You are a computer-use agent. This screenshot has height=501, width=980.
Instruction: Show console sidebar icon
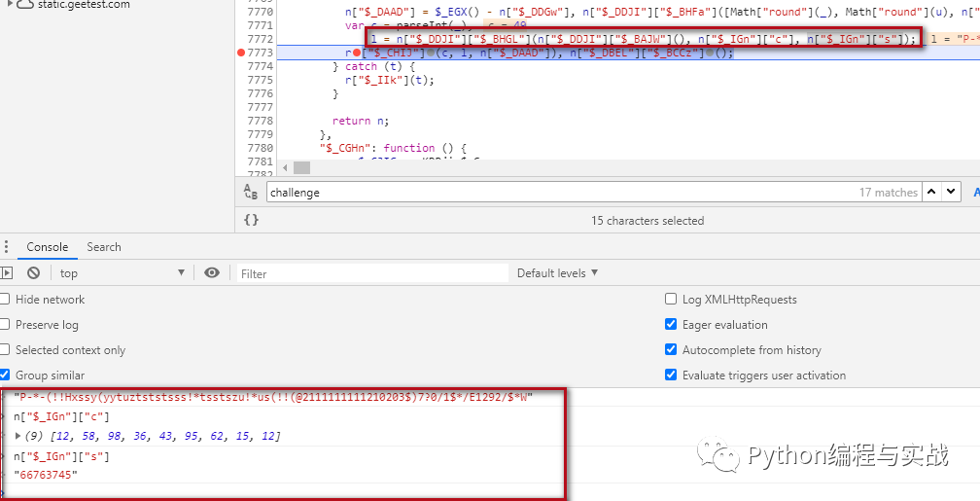coord(6,272)
